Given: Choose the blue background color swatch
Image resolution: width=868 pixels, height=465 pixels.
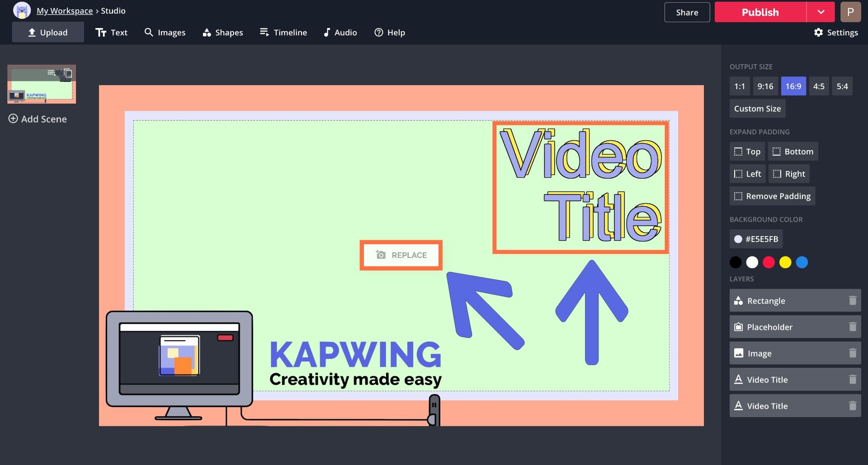Looking at the screenshot, I should pos(802,262).
